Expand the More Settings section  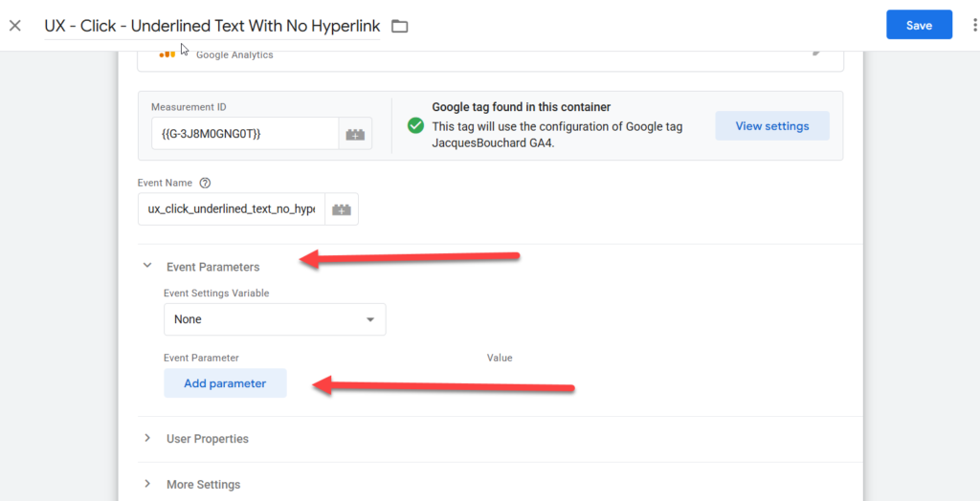[147, 484]
